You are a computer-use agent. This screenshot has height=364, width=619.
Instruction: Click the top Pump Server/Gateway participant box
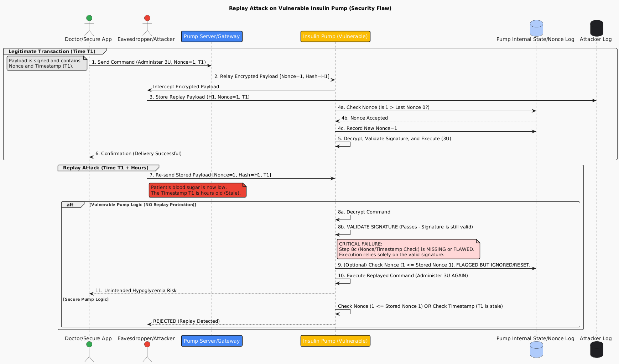coord(212,37)
